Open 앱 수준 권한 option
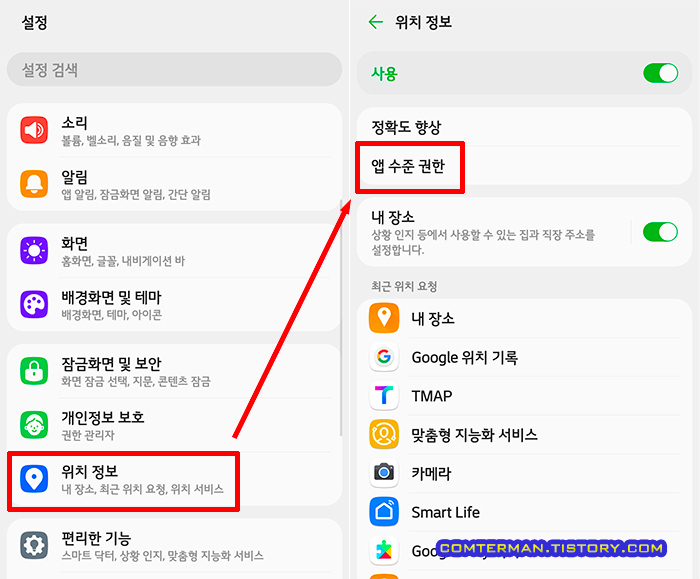This screenshot has width=700, height=579. [x=525, y=166]
